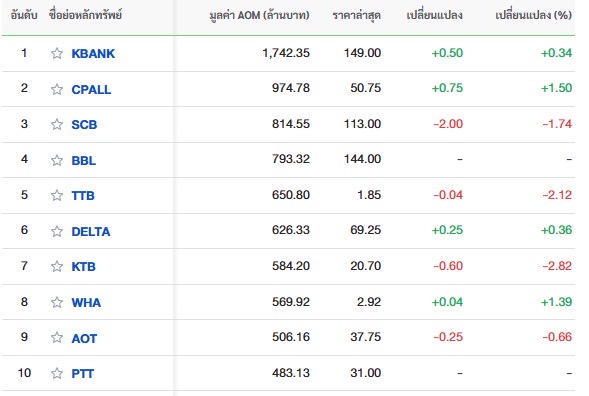Open the CPALL stock link
Screen dimensions: 589x396
91,90
